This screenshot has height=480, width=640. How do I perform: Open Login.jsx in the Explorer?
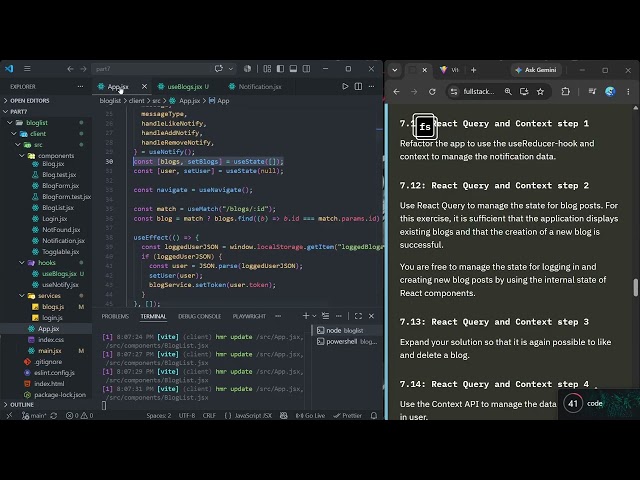point(54,218)
